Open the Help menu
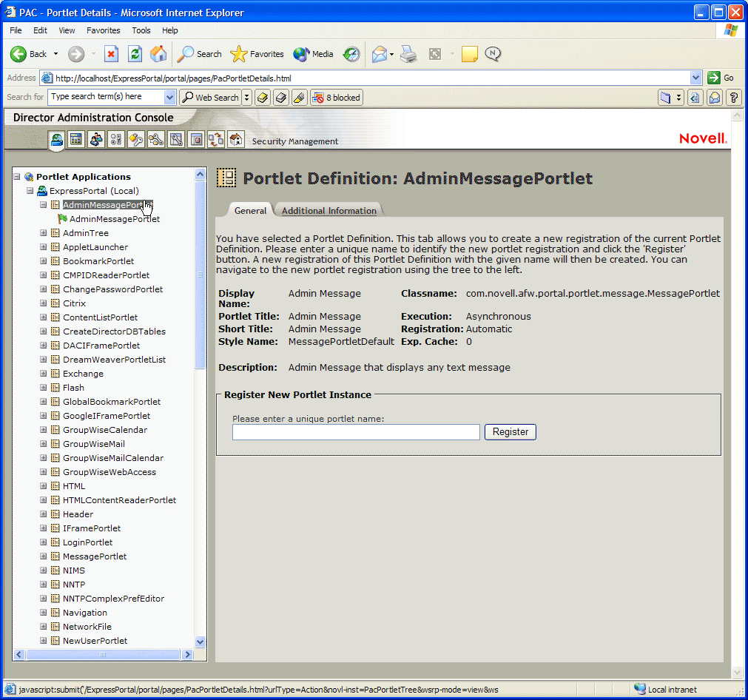Screen dimensions: 748x700 coord(170,30)
